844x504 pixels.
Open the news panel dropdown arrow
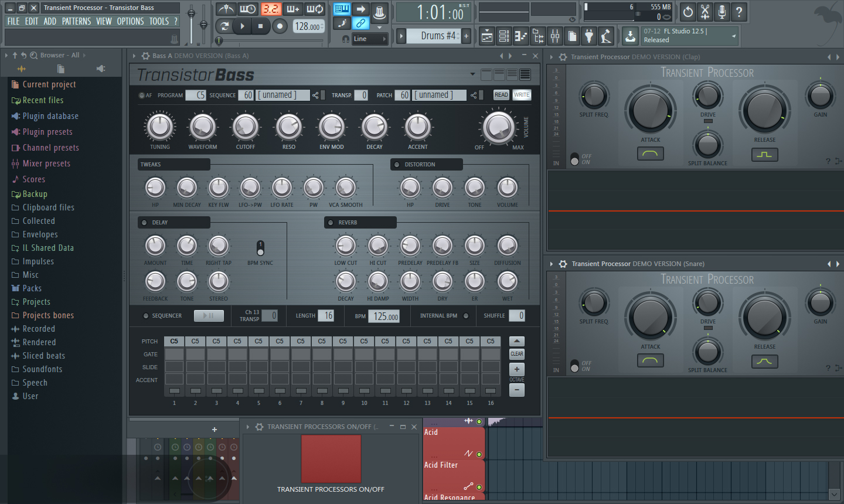click(733, 36)
